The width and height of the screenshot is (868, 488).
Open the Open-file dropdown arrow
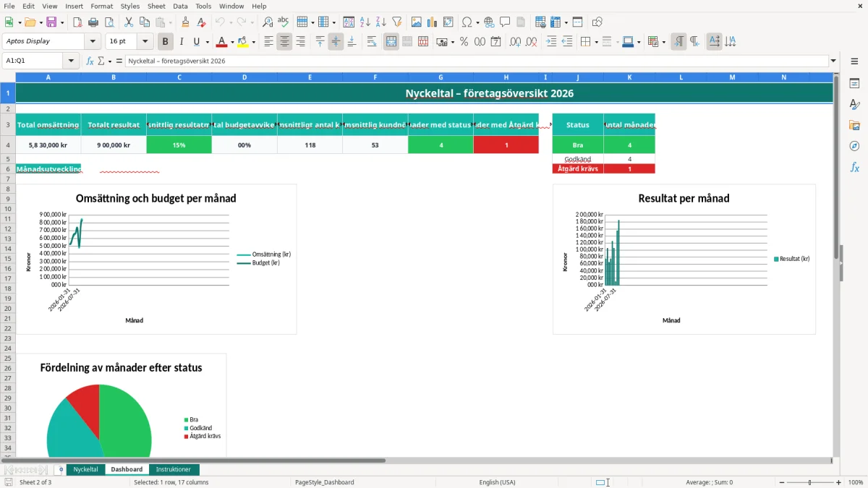point(41,22)
